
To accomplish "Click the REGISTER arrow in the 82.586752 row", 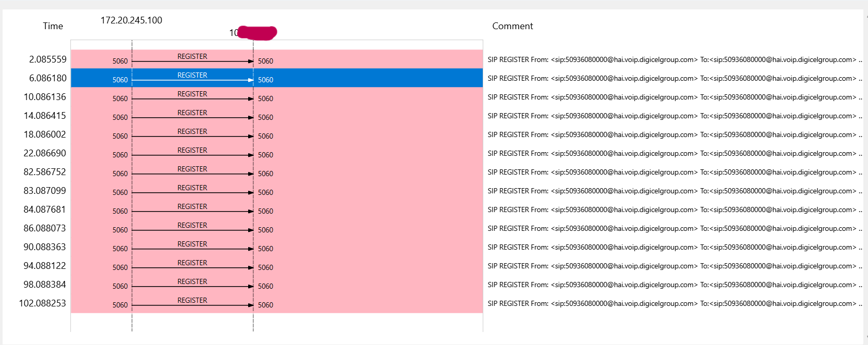I will click(192, 174).
